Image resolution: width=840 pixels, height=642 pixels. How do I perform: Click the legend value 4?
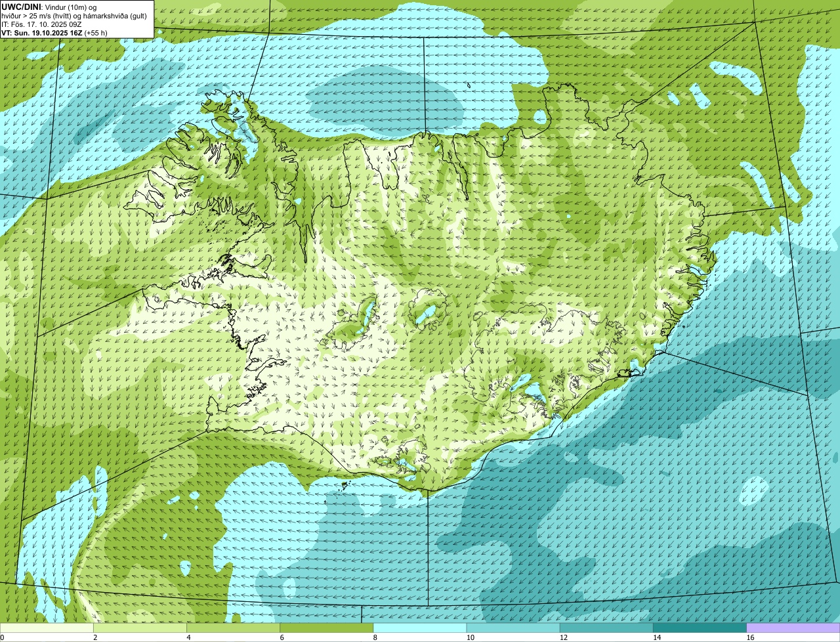point(188,637)
